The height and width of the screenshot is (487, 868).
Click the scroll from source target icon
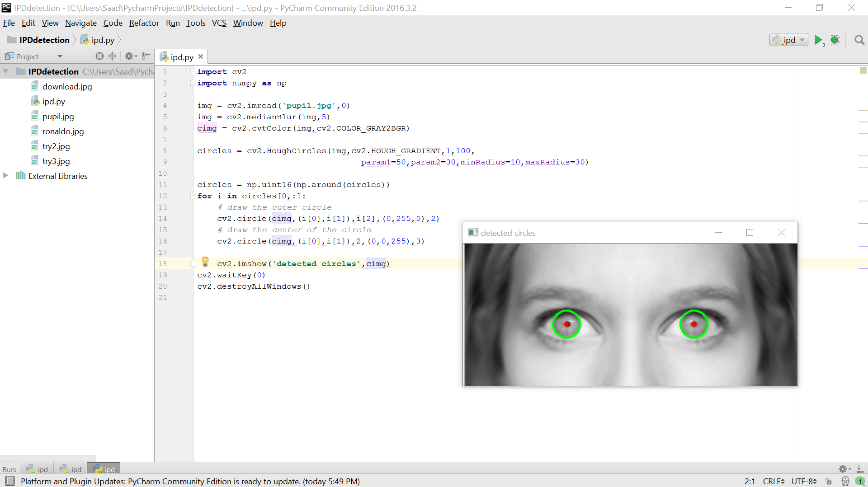(x=99, y=56)
